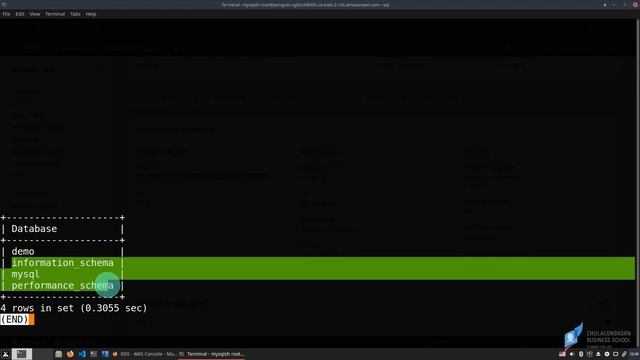The image size is (640, 360).
Task: Select the 'performance_schema' row
Action: click(62, 285)
